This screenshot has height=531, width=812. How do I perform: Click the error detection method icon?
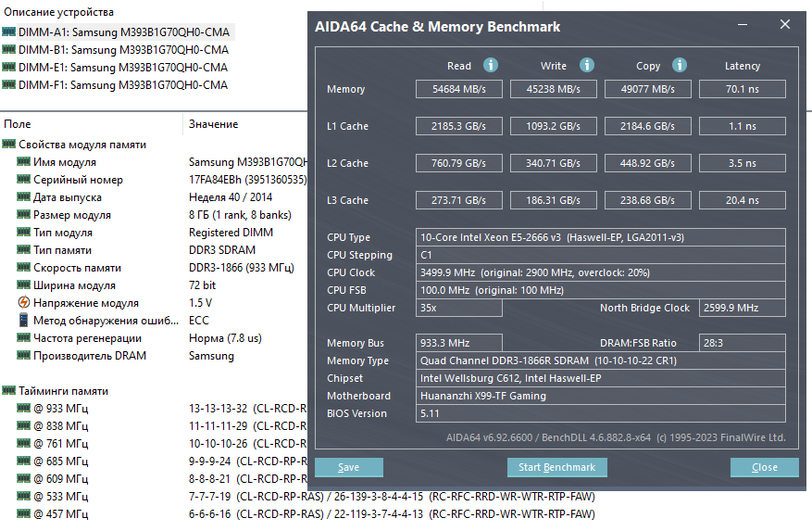coord(24,320)
